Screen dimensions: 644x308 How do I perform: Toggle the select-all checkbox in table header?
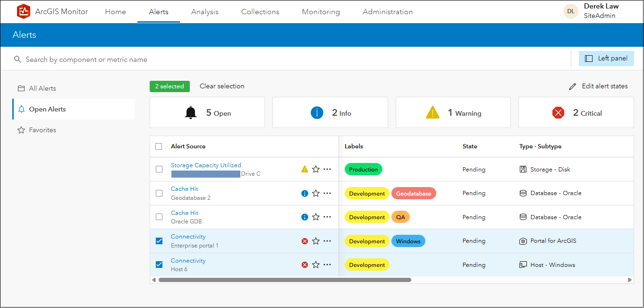tap(159, 146)
